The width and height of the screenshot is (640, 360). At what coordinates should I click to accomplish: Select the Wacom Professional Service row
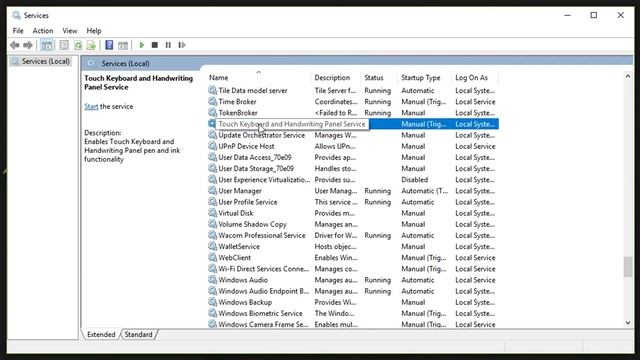pyautogui.click(x=353, y=235)
